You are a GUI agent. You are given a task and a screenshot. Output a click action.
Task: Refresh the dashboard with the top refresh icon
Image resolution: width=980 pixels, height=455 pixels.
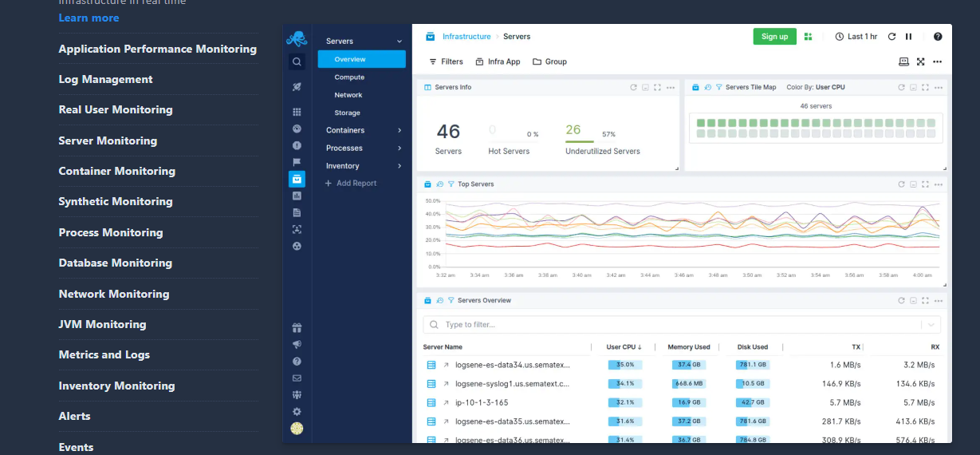[891, 37]
